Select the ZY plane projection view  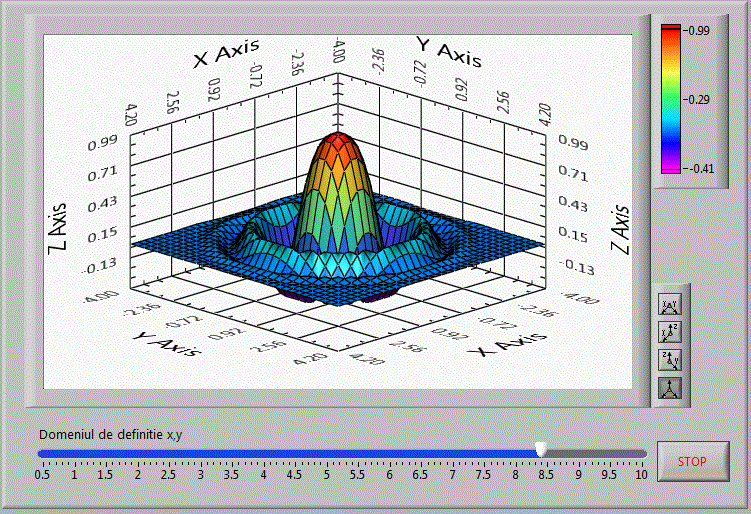click(x=669, y=360)
